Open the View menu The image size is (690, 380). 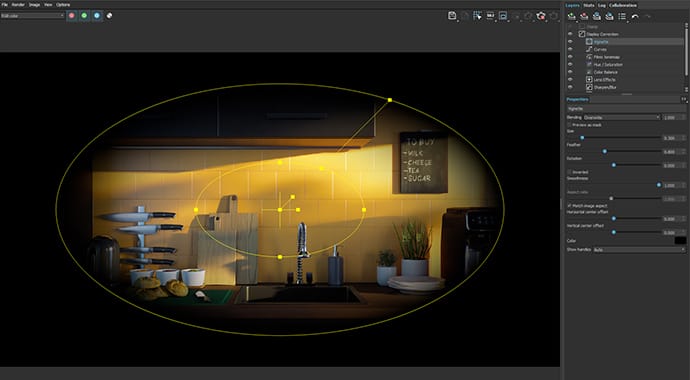pyautogui.click(x=48, y=4)
